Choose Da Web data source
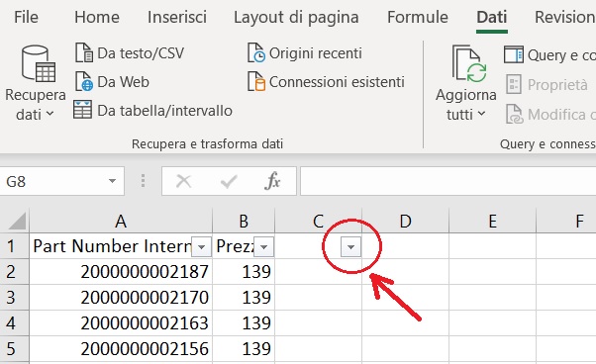Image resolution: width=596 pixels, height=364 pixels. [112, 82]
